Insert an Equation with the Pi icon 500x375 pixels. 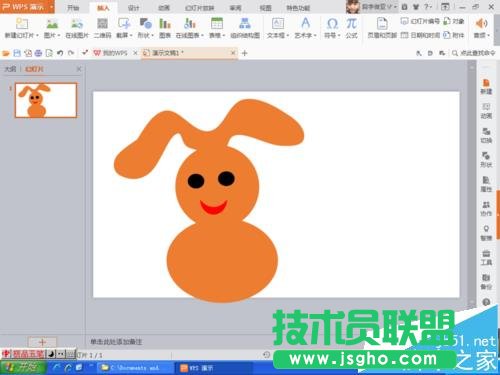coord(351,23)
